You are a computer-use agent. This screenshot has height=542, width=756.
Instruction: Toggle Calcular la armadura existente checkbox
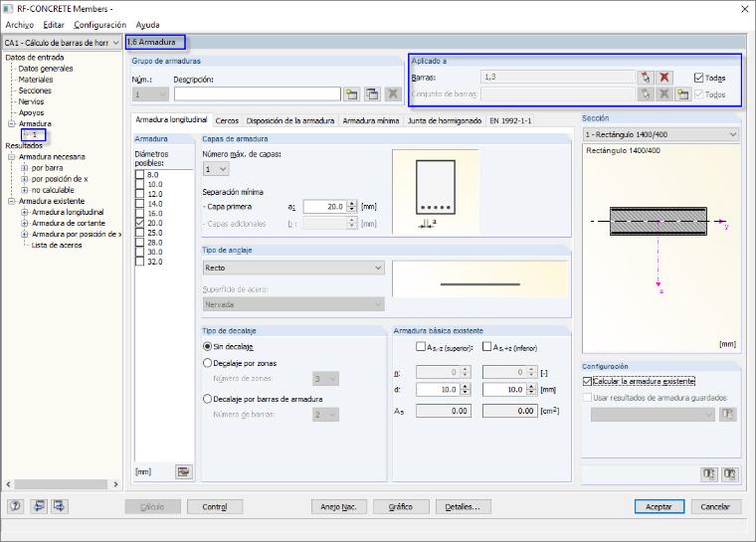587,382
